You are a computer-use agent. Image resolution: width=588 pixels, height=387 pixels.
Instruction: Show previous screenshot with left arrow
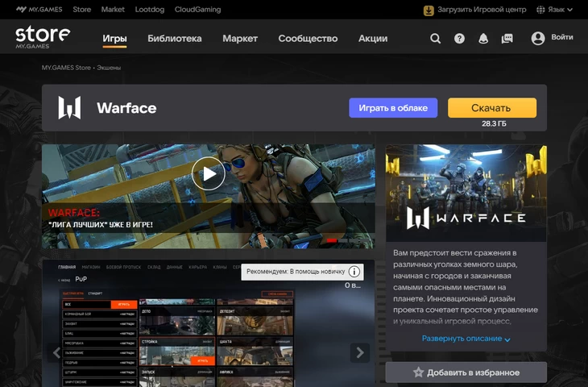click(56, 352)
